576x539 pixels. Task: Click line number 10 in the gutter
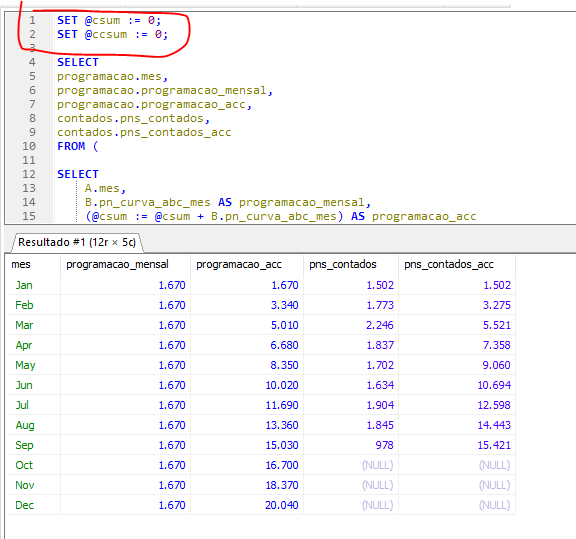29,146
